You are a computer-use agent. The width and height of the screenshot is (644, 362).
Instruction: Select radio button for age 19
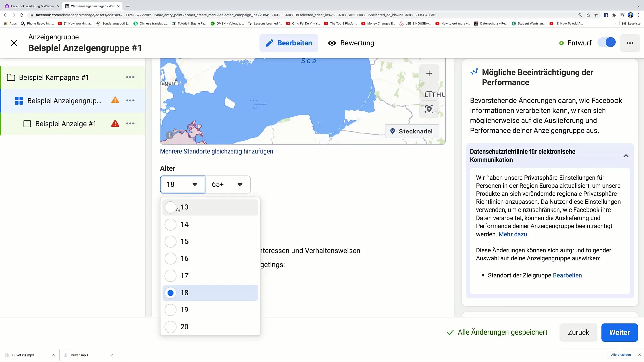(171, 309)
